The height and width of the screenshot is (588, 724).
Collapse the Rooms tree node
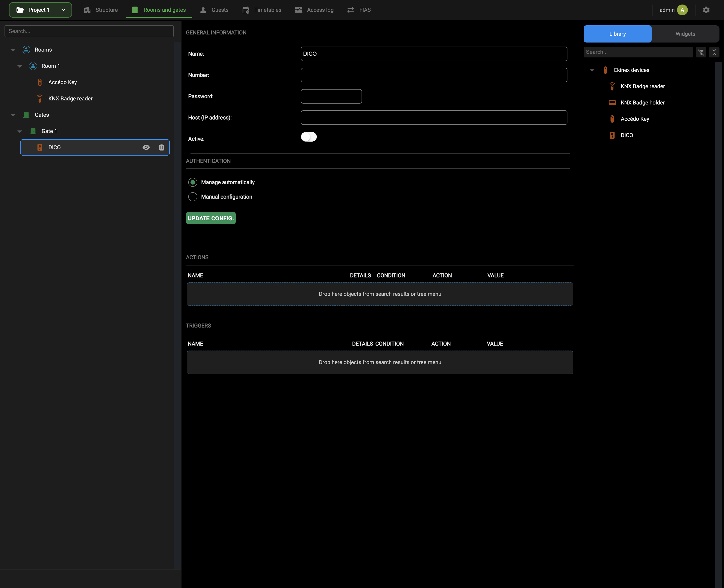pyautogui.click(x=12, y=50)
